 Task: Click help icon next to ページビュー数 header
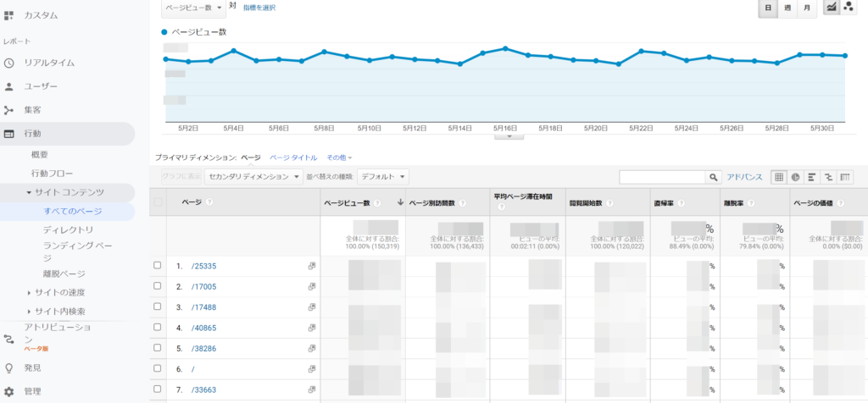click(x=377, y=203)
